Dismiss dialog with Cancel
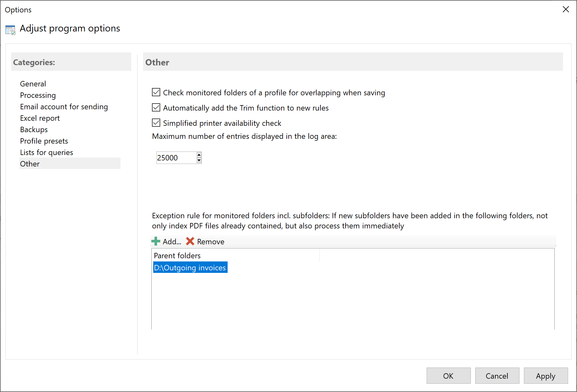This screenshot has height=392, width=577. point(497,376)
